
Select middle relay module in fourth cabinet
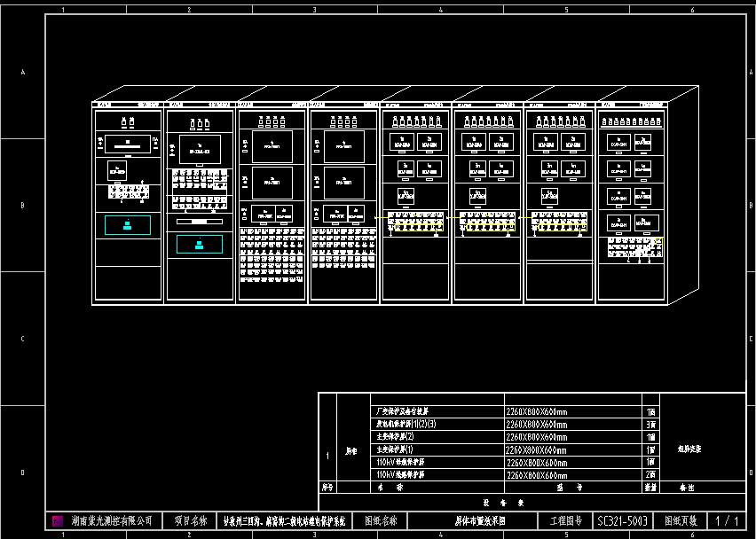coord(343,182)
